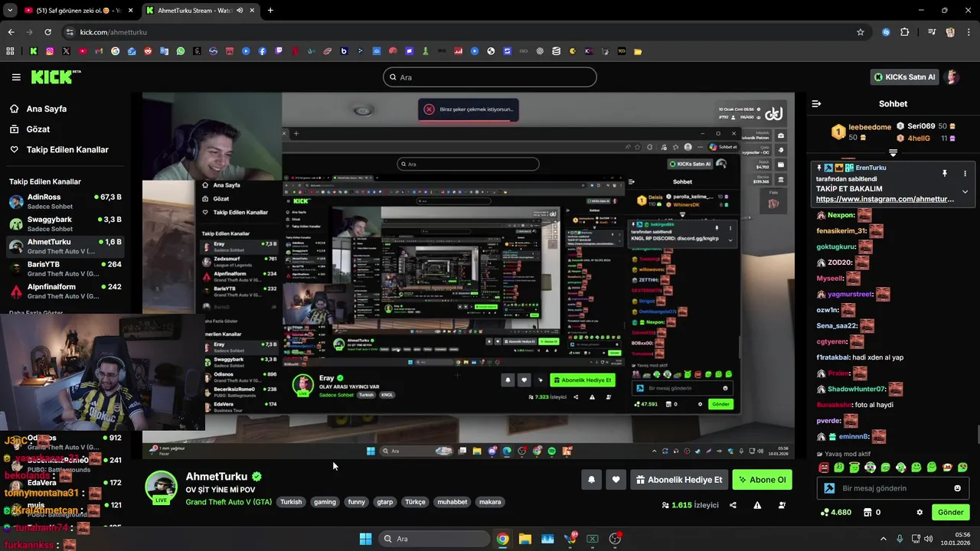Go back in browser

(11, 32)
